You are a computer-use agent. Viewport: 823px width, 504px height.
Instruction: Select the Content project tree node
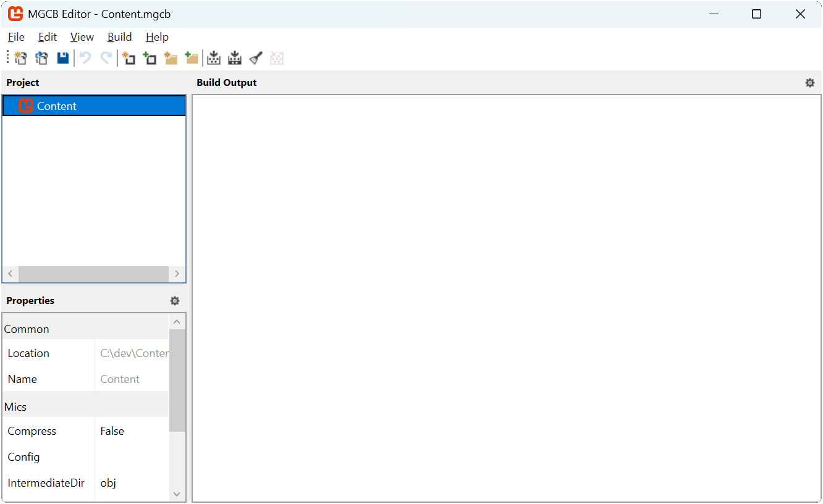coord(94,106)
